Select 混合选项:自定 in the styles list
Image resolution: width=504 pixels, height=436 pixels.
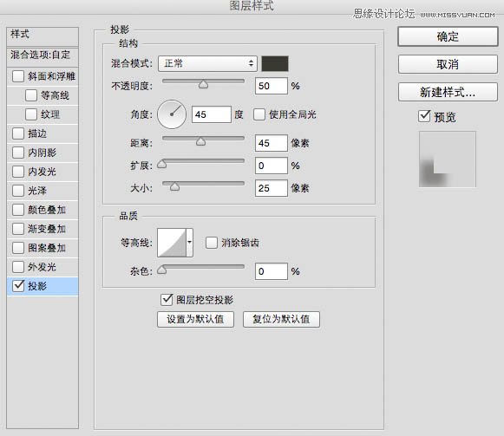tap(43, 57)
